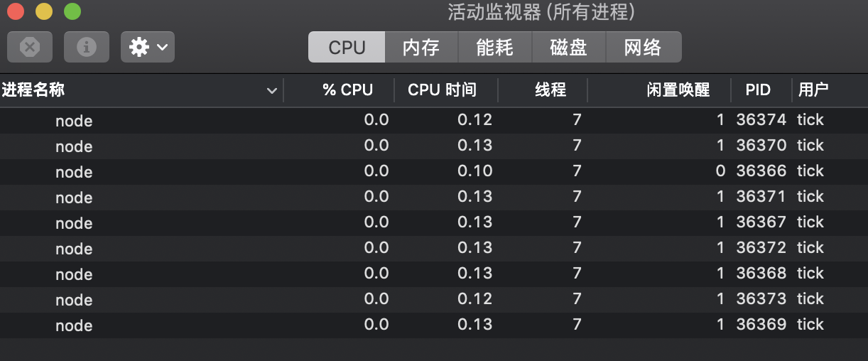Open the 磁盘 tab
The image size is (868, 361).
[569, 47]
